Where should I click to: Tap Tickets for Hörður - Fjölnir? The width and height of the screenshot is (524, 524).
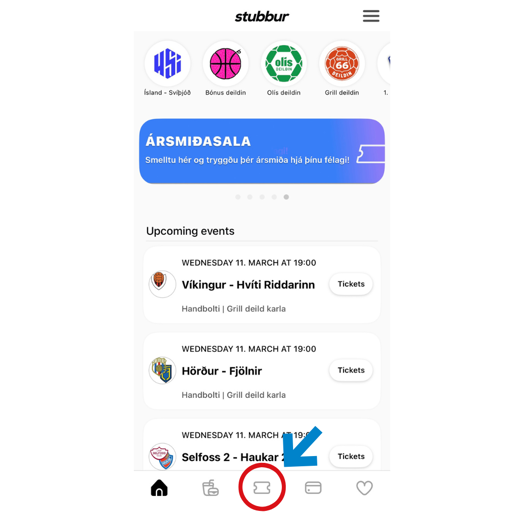pos(351,370)
